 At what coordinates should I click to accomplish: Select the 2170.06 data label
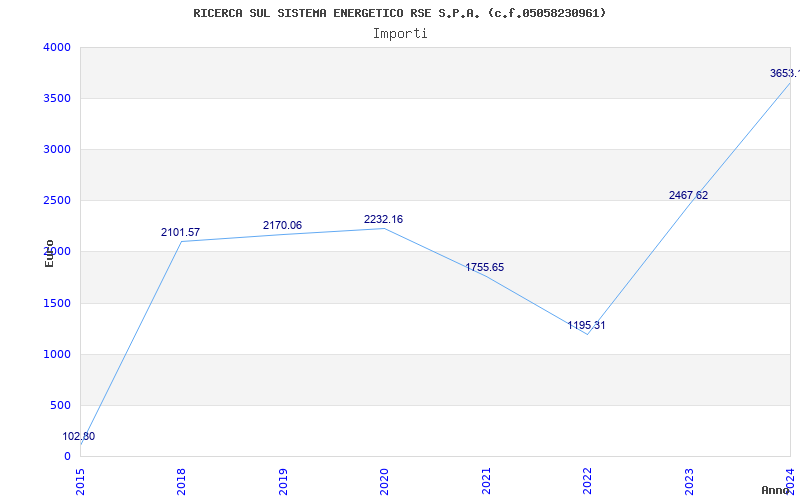282,226
